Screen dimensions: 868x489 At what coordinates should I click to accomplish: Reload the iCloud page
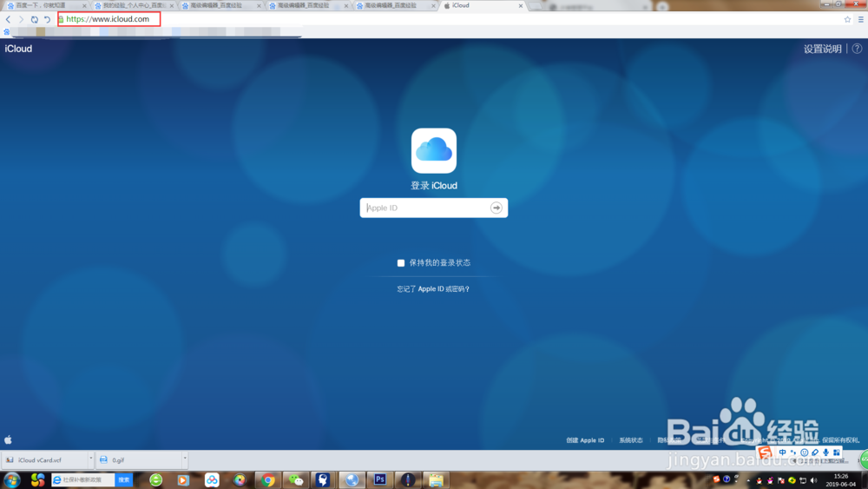35,19
